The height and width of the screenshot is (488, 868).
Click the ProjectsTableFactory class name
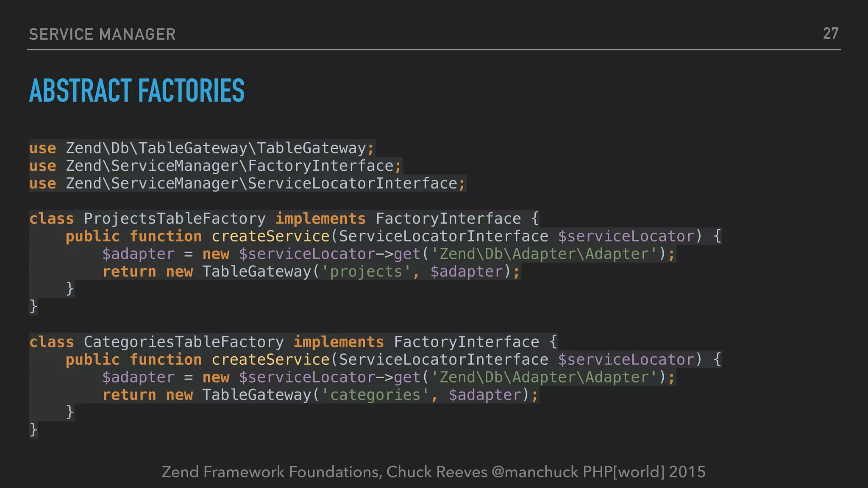pos(175,219)
